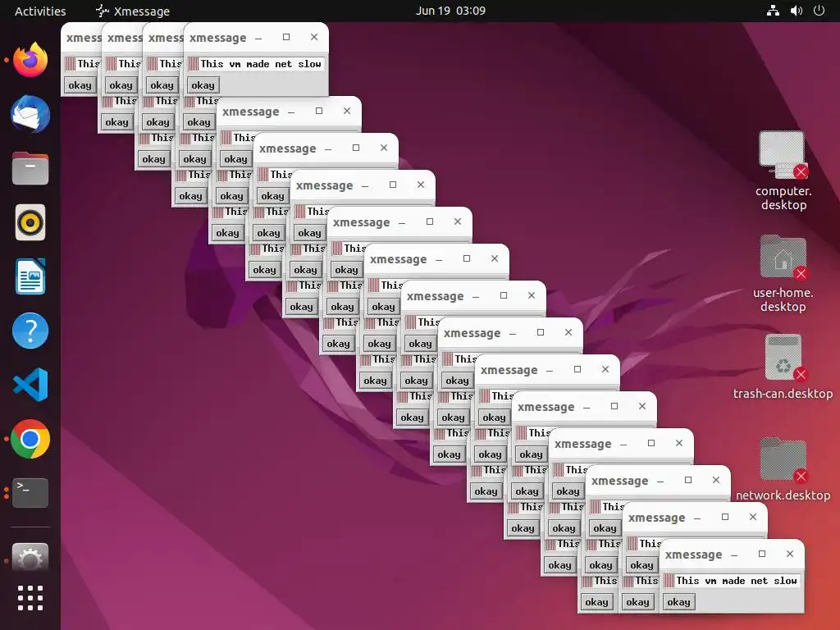The width and height of the screenshot is (840, 630).
Task: Select user-home.desktop icon on desktop
Action: (783, 273)
